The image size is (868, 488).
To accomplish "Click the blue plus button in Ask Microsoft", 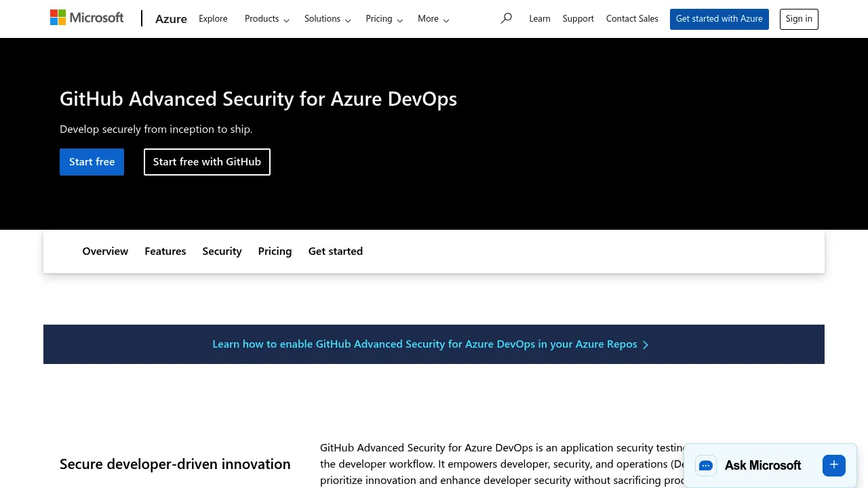I will pos(834,465).
